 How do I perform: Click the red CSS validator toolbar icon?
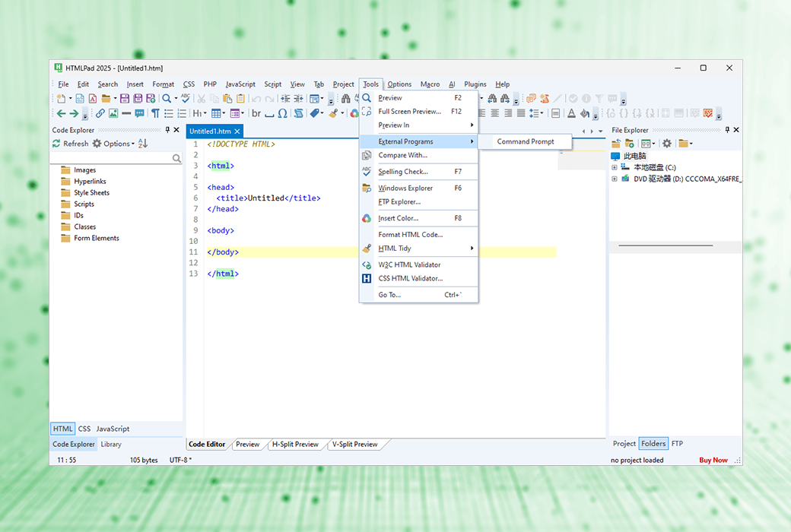[x=708, y=113]
